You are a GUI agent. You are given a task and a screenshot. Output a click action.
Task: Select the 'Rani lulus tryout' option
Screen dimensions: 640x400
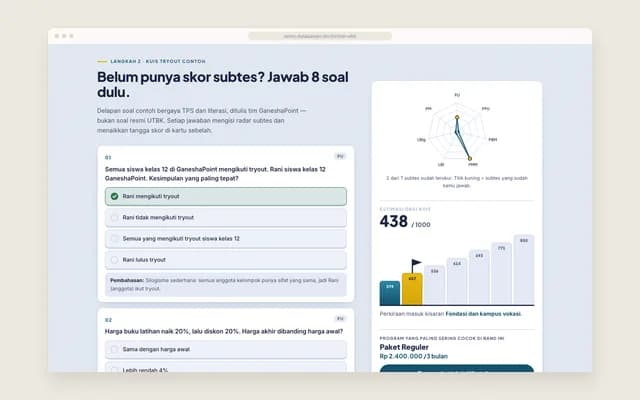(x=226, y=260)
